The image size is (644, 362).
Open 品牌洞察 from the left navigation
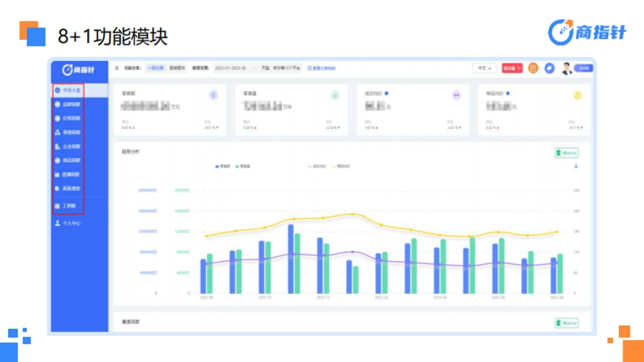(x=70, y=104)
